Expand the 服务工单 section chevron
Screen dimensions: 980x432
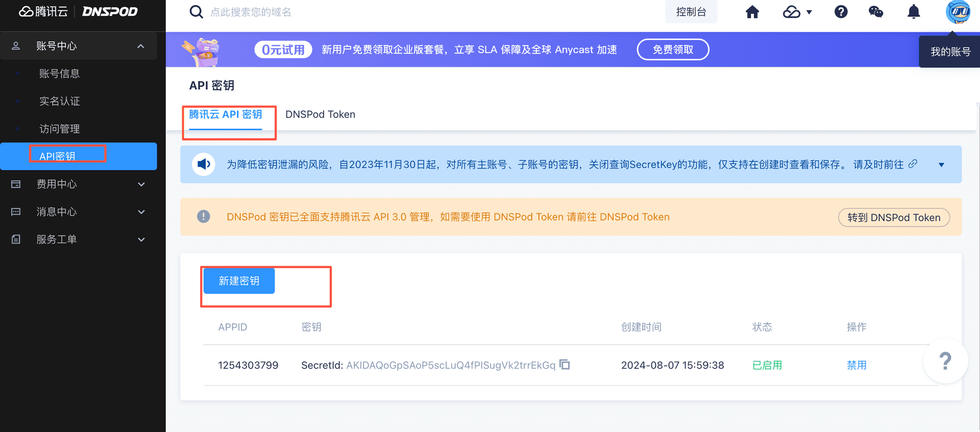pos(141,239)
